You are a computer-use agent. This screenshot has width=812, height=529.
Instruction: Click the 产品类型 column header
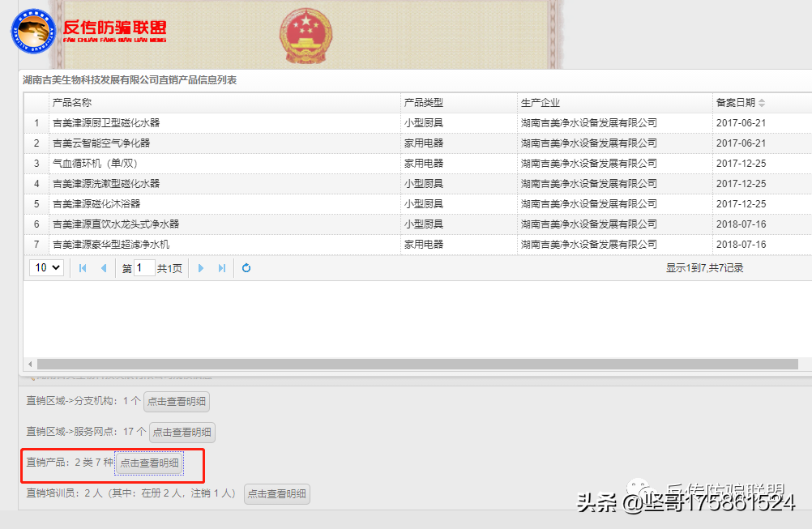coord(459,103)
